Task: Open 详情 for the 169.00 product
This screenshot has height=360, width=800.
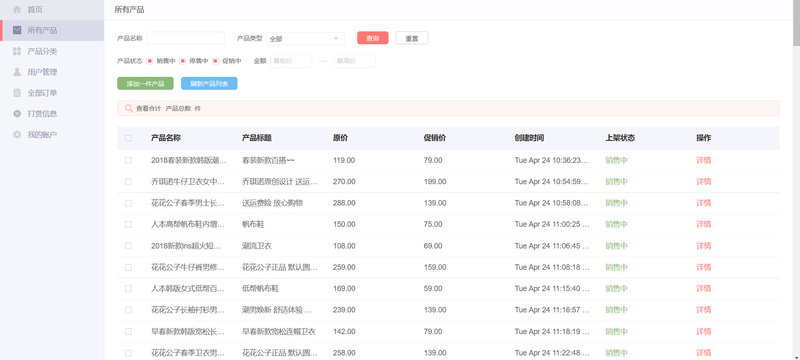Action: 704,289
